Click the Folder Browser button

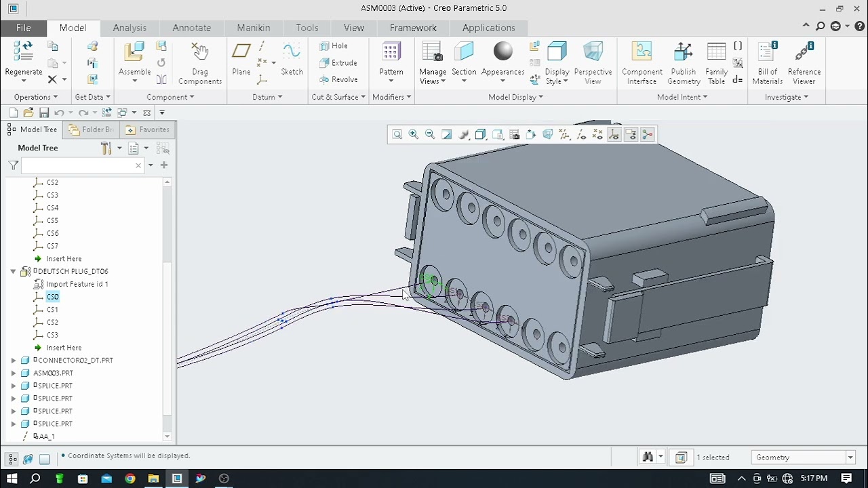(x=90, y=129)
